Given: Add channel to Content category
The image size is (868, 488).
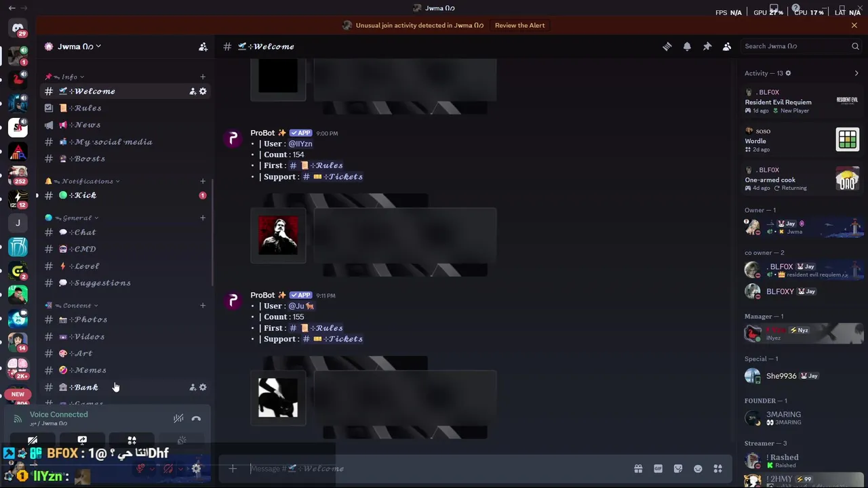Looking at the screenshot, I should (202, 305).
